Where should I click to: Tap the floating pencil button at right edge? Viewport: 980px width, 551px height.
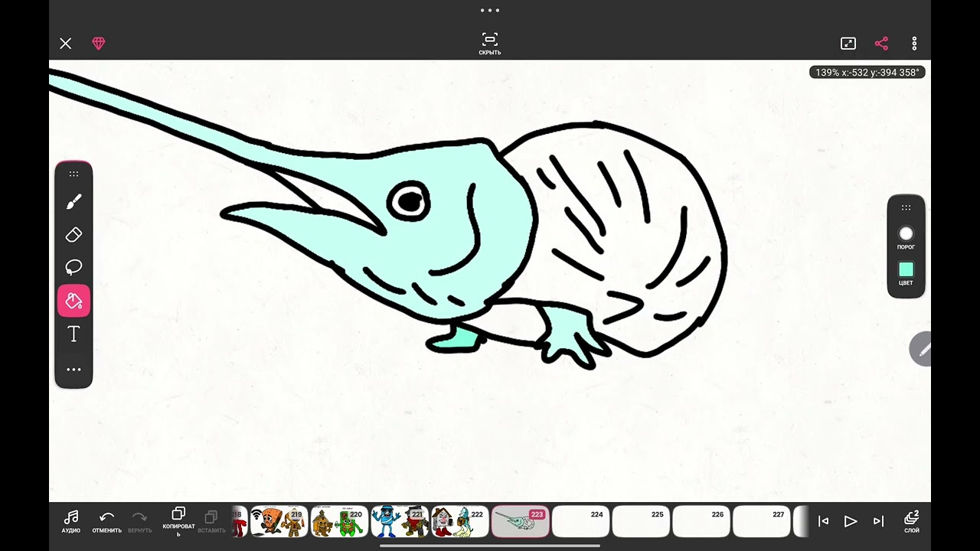pos(921,349)
